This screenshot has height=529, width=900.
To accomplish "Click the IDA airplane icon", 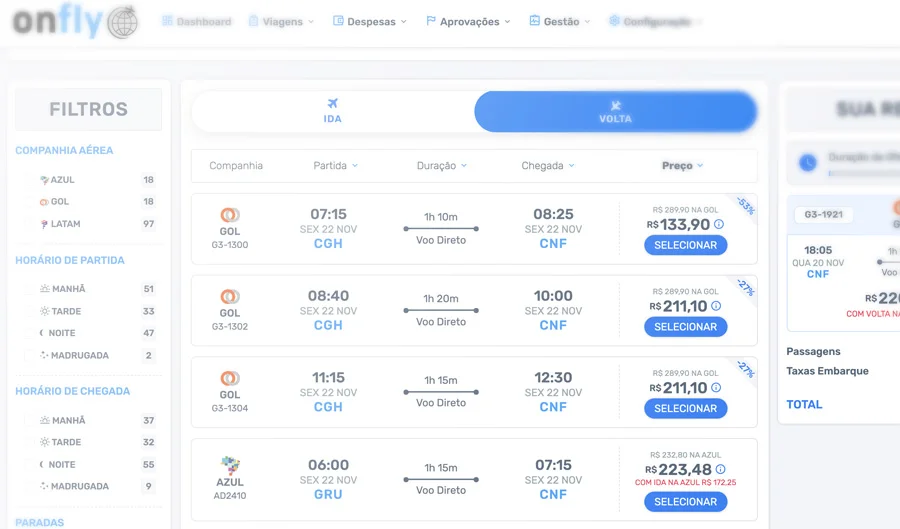I will (x=332, y=103).
